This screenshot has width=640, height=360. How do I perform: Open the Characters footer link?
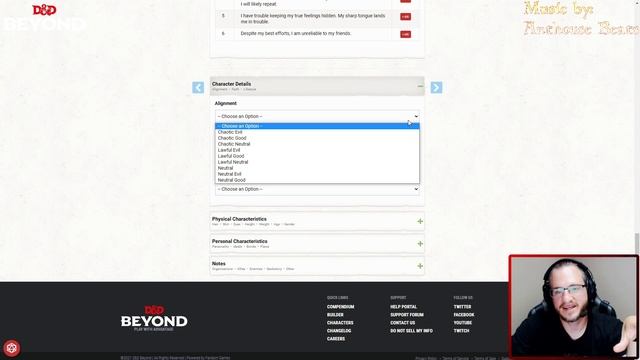(340, 323)
